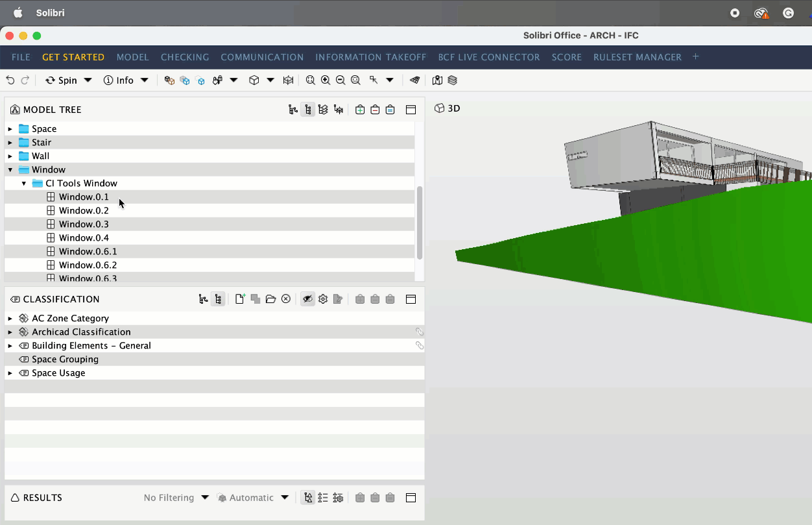Activate the Info tool
Screen dimensions: 812x525
tap(119, 80)
